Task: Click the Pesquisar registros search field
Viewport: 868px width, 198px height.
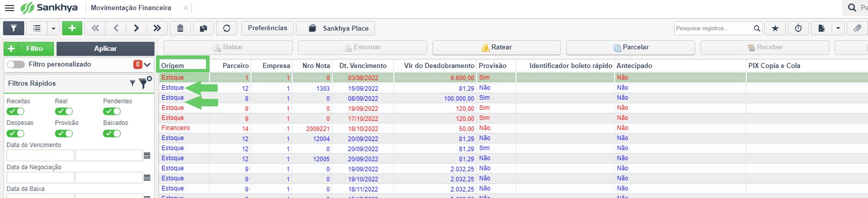Action: (x=713, y=28)
